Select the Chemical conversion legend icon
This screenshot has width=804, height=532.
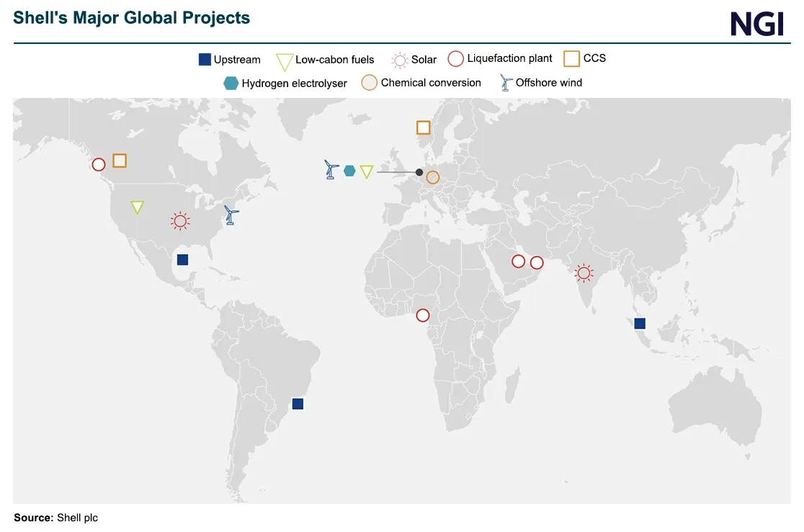(x=370, y=83)
